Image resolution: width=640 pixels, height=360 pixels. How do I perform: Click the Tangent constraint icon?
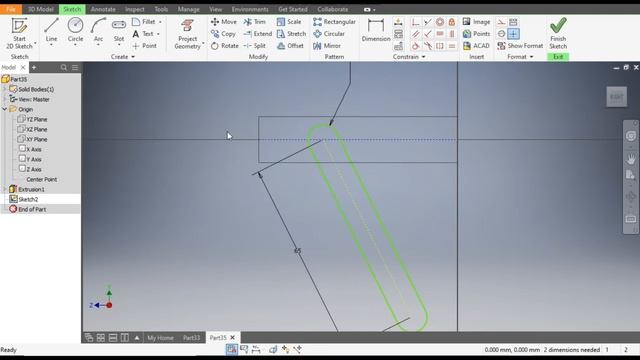[415, 46]
